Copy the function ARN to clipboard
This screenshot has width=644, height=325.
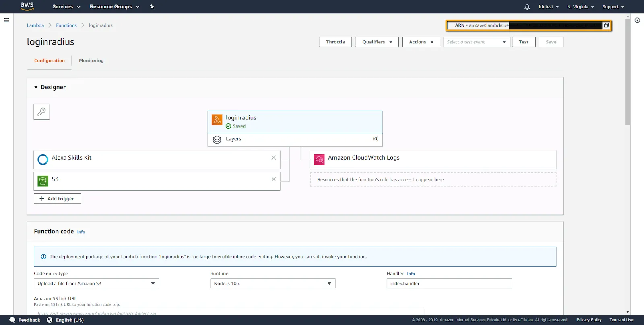(606, 25)
